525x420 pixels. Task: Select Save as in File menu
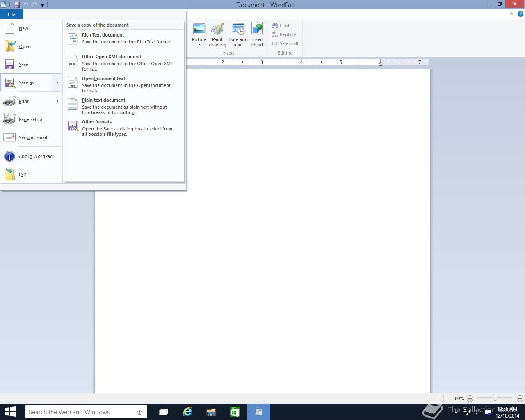(x=27, y=82)
